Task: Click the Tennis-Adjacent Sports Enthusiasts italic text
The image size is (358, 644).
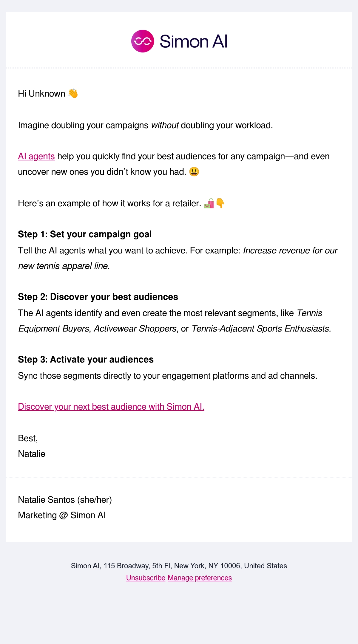Action: [261, 329]
